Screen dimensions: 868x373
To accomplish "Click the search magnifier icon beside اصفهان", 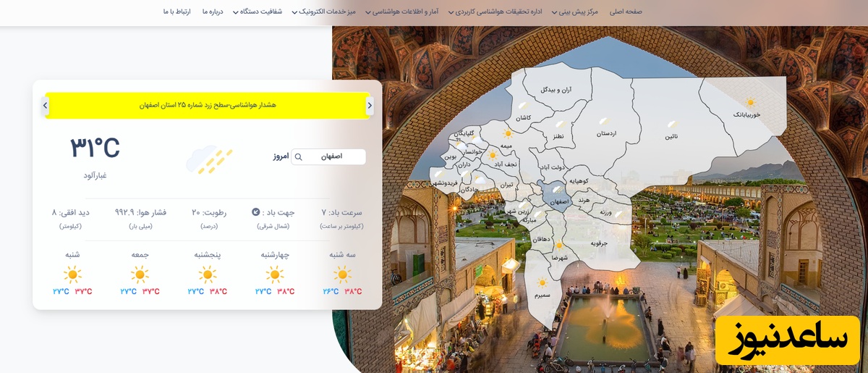I will tap(298, 157).
